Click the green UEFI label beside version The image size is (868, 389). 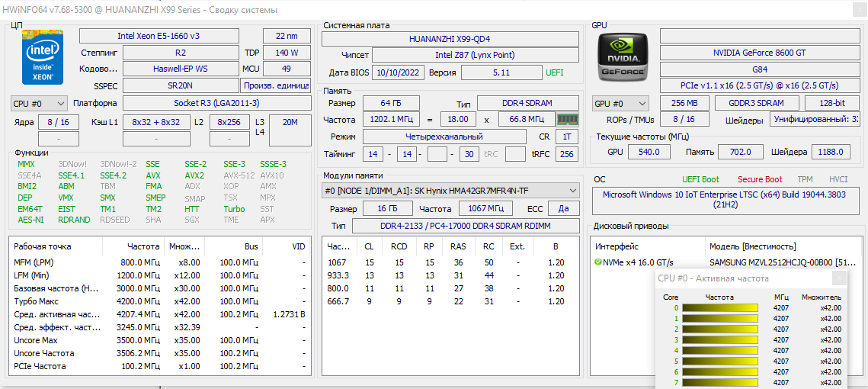coord(556,72)
